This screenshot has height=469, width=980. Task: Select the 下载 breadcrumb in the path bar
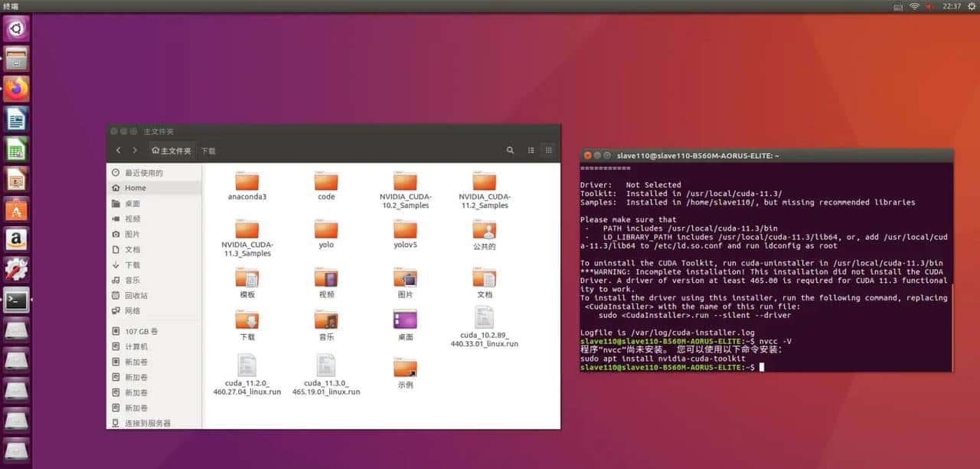(x=207, y=150)
